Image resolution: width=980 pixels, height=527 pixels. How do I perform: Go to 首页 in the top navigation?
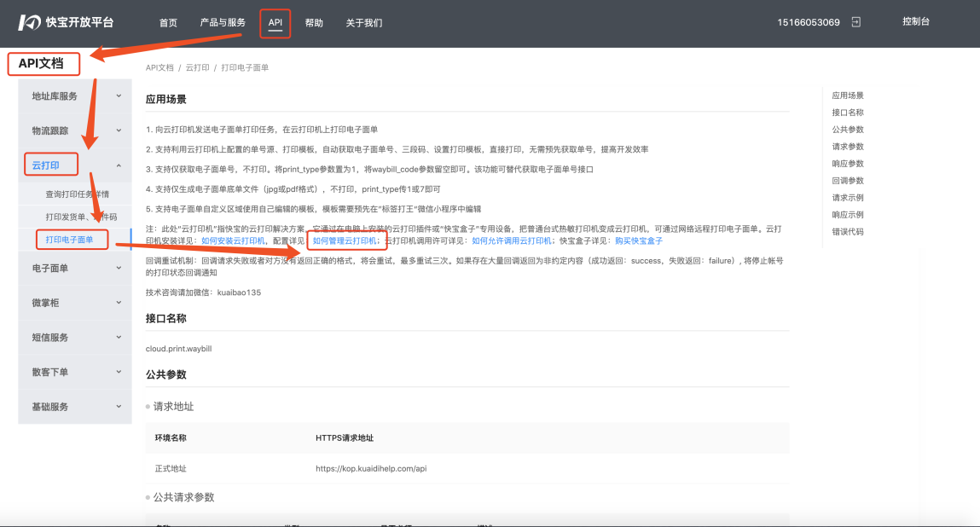(168, 23)
